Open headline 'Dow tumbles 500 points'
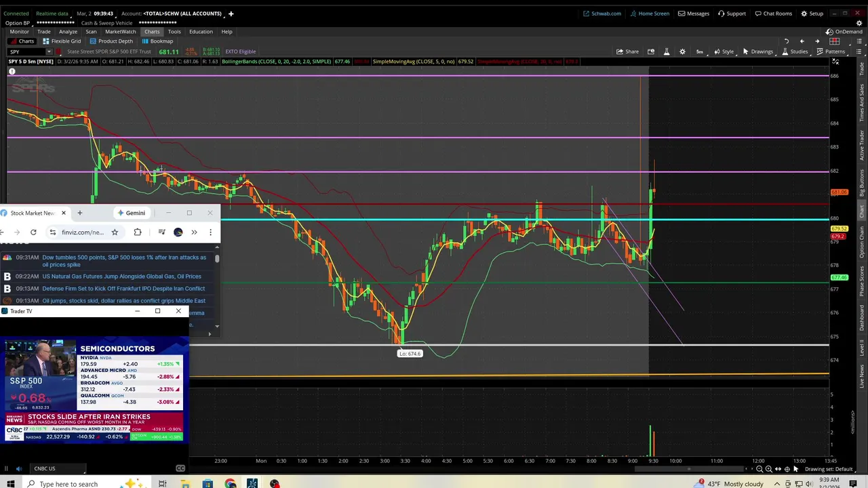Screen dimensions: 868x488 pos(124,261)
